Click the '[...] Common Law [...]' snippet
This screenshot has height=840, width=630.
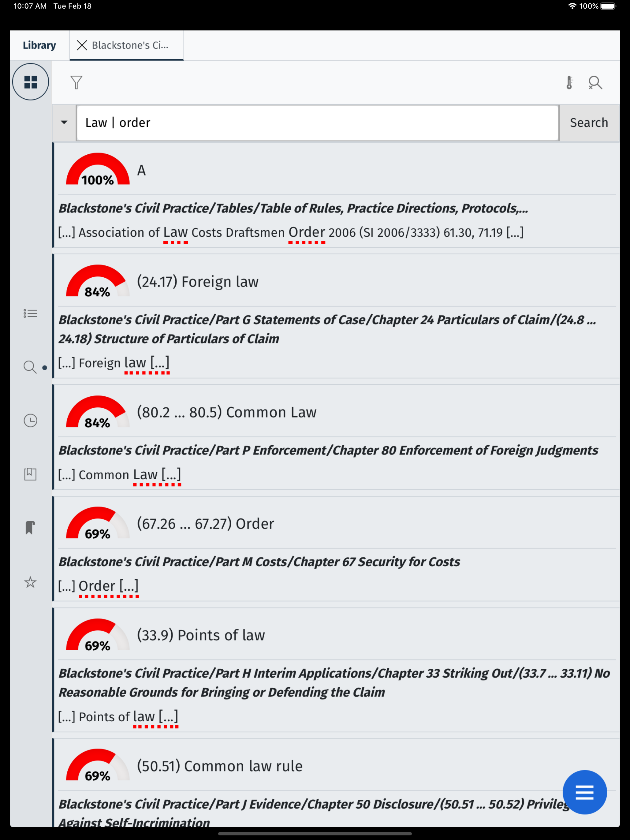click(119, 475)
